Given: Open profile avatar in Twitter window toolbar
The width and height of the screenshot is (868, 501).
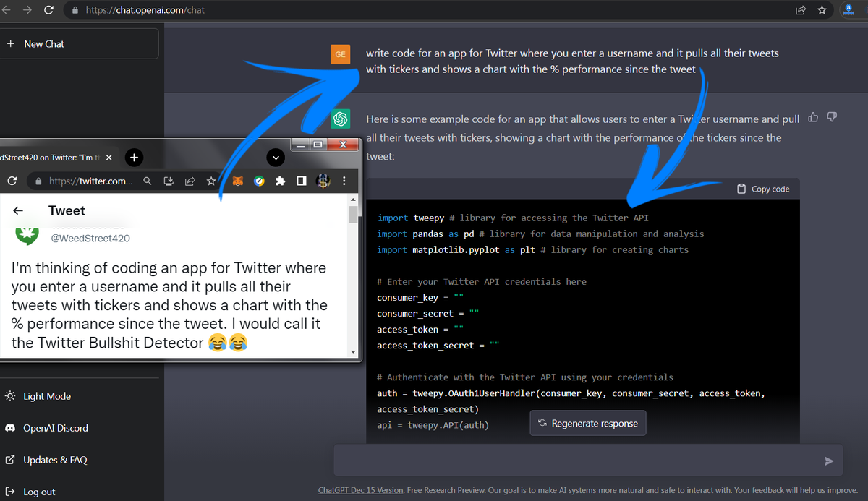Looking at the screenshot, I should tap(323, 181).
